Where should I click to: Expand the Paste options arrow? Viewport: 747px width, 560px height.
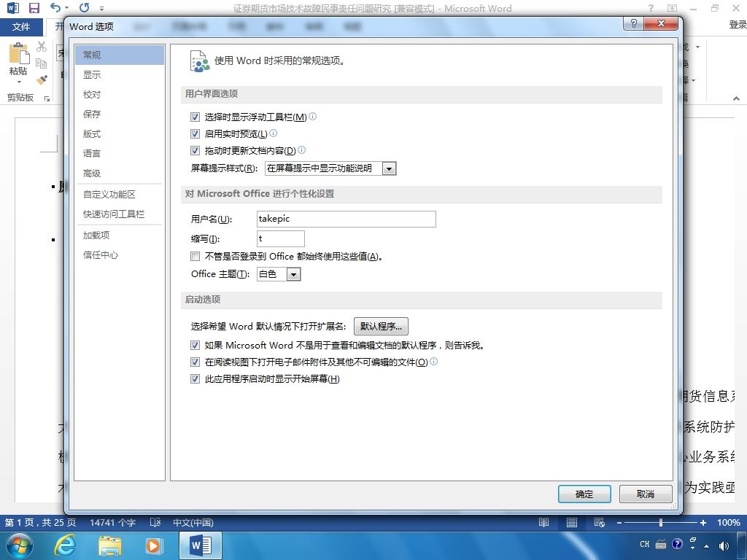point(18,82)
